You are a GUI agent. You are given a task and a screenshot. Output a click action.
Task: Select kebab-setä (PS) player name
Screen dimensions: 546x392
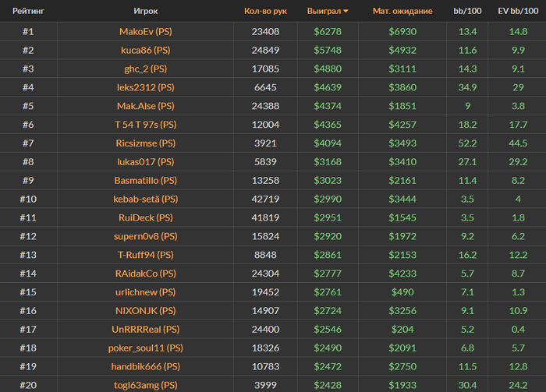click(x=146, y=199)
